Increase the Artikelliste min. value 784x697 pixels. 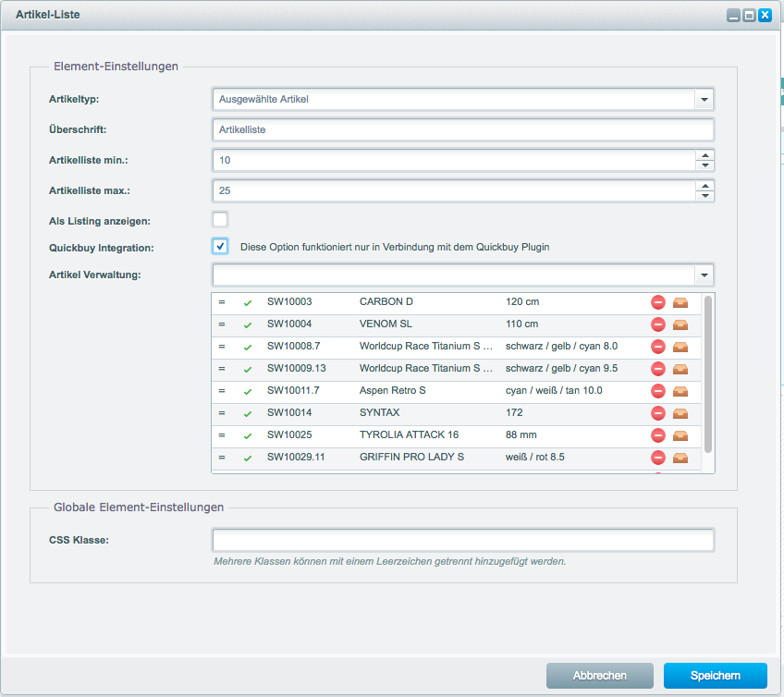tap(705, 155)
